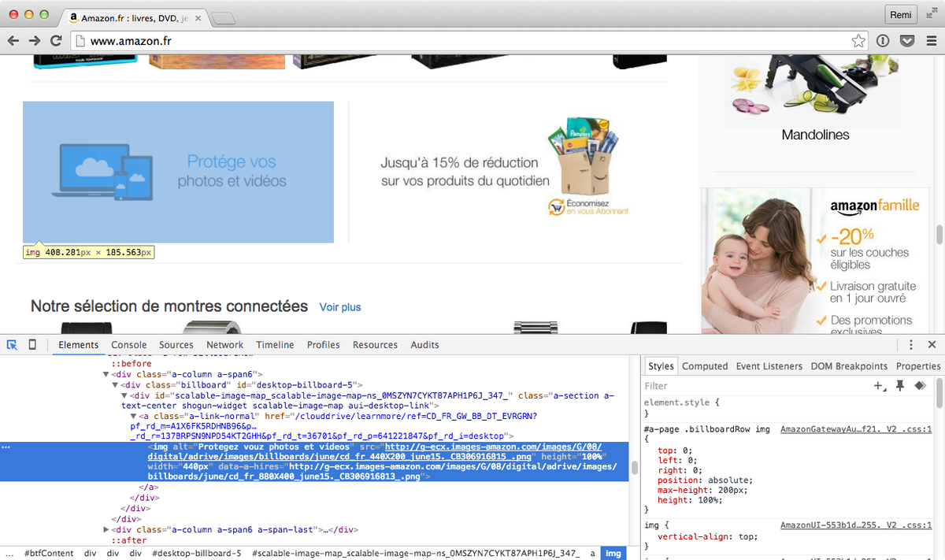Select the #scalable-image-map breadcrumb item
This screenshot has height=560, width=945.
[416, 553]
